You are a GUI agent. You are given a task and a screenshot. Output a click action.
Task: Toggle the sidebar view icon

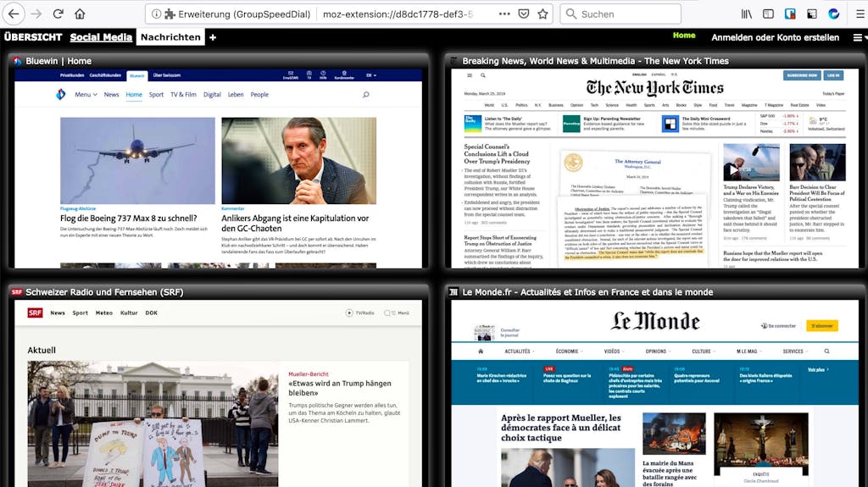pyautogui.click(x=768, y=14)
